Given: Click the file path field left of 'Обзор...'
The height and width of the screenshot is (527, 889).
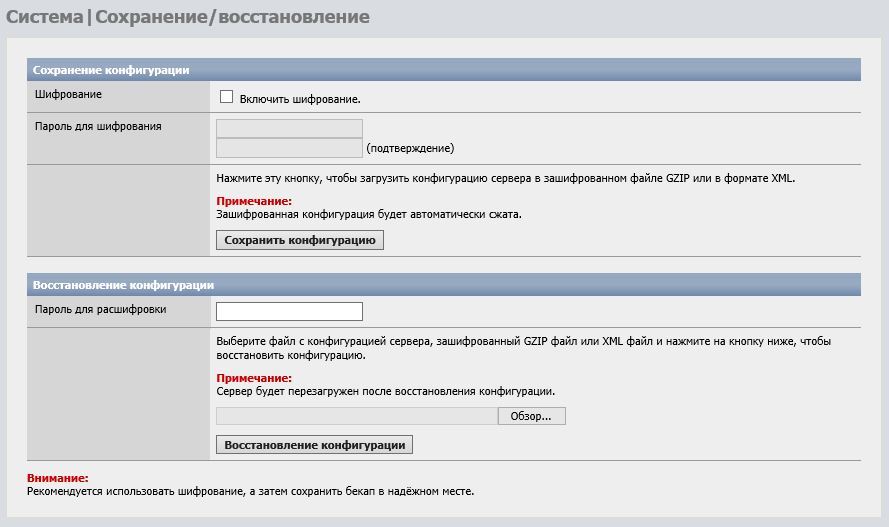Looking at the screenshot, I should point(356,416).
